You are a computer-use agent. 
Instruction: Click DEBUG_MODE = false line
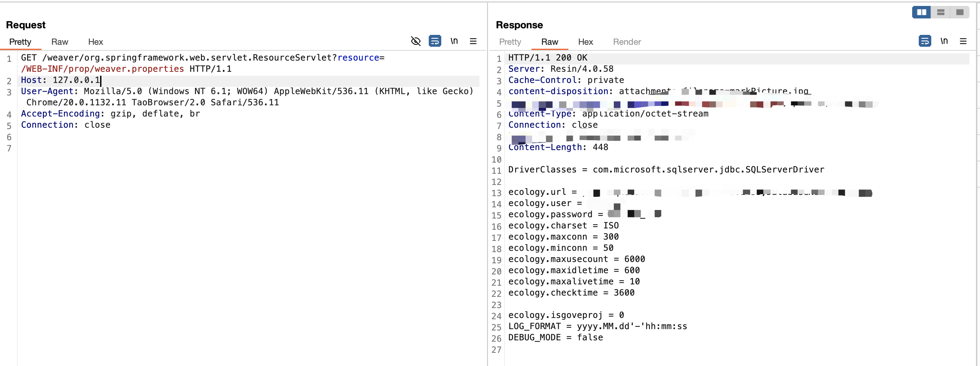[x=556, y=337]
